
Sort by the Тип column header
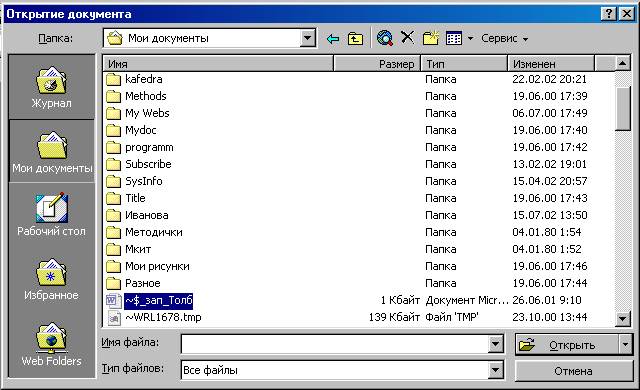point(464,64)
